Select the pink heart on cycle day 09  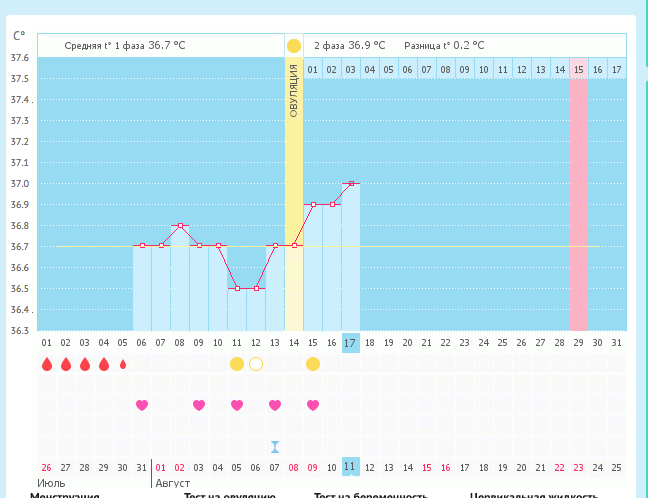pyautogui.click(x=199, y=405)
